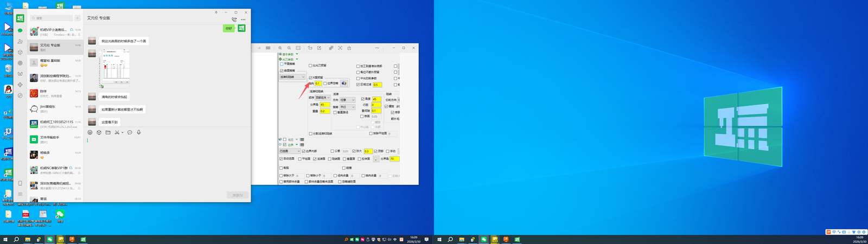The width and height of the screenshot is (868, 244).
Task: Open the 微信 desktop shortcut icon
Action: pyautogui.click(x=60, y=216)
